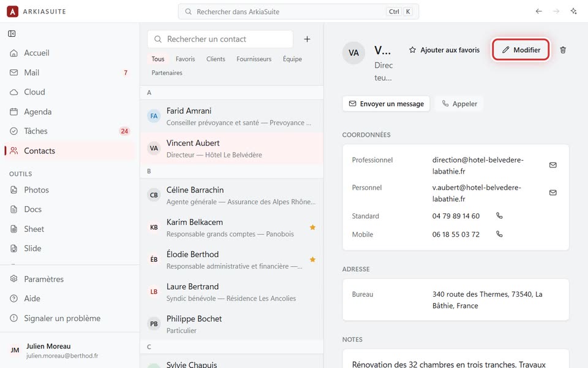The width and height of the screenshot is (588, 368).
Task: Email the Professionnel address via envelope icon
Action: click(x=552, y=165)
